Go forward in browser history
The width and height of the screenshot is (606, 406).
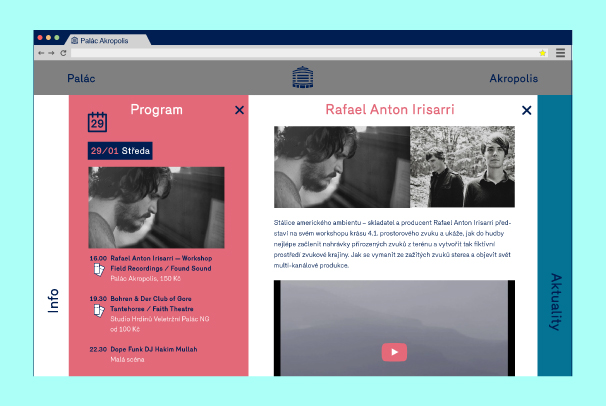tap(52, 52)
